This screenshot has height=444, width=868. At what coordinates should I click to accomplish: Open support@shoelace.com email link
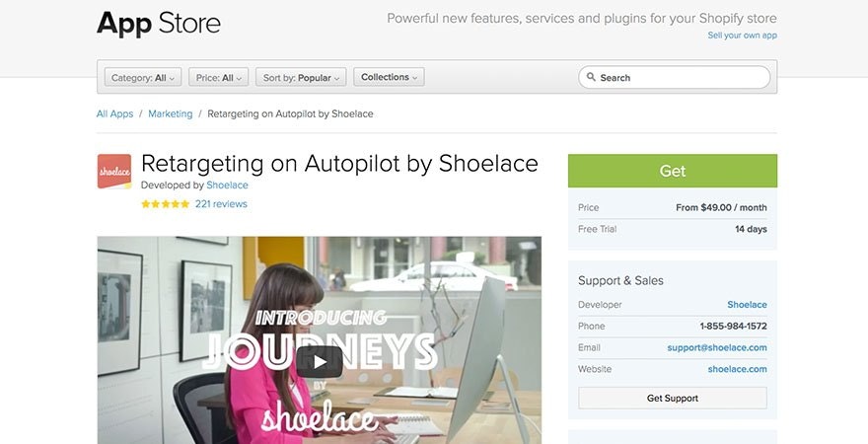tap(717, 347)
